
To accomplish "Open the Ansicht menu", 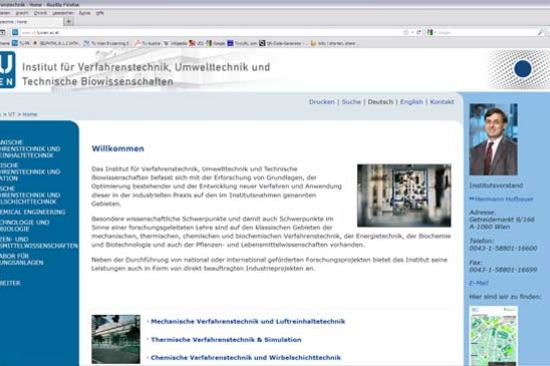I will [22, 13].
